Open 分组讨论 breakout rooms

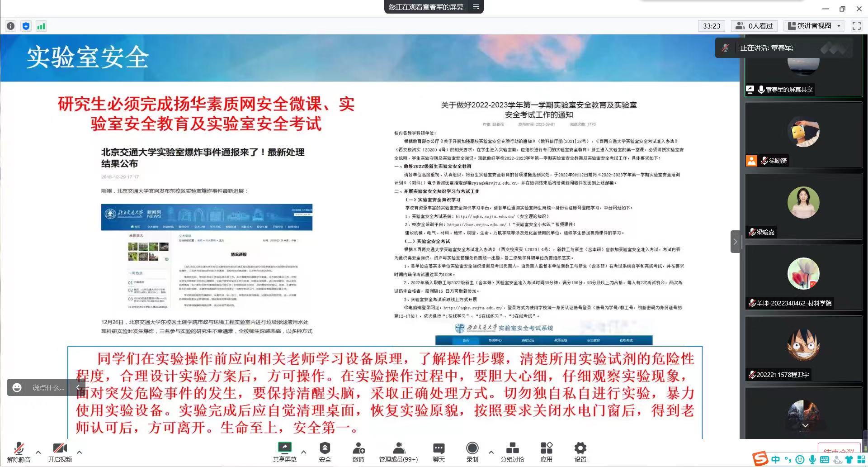coord(512,449)
